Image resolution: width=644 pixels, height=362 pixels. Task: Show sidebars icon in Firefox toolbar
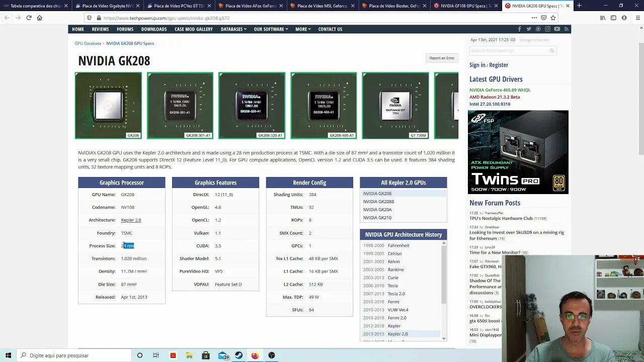point(613,18)
